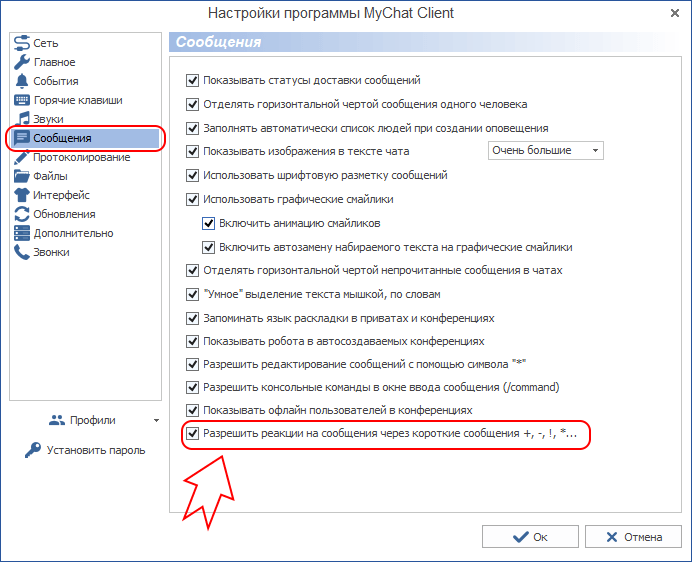Open the shirt icon for Интерфейс
692x562 pixels.
click(x=22, y=195)
